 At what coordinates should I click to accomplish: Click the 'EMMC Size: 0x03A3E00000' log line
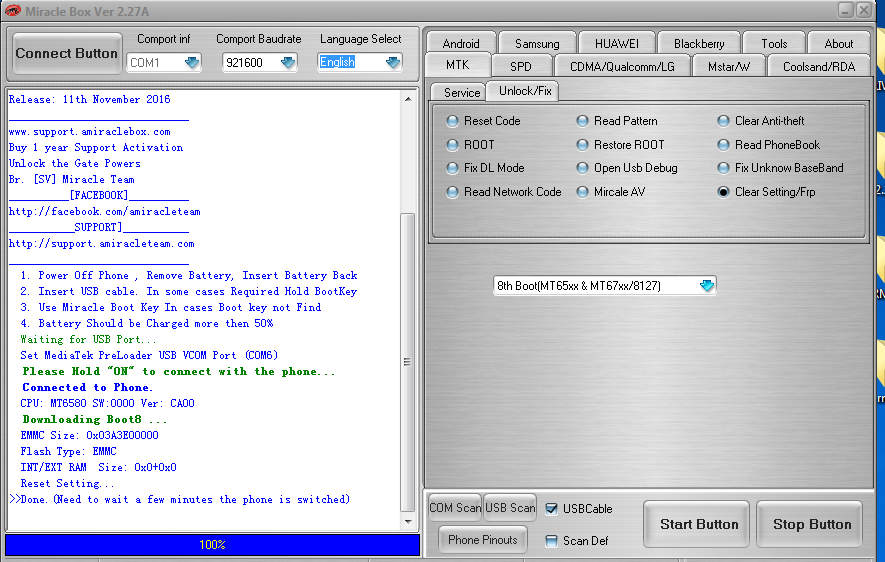89,436
